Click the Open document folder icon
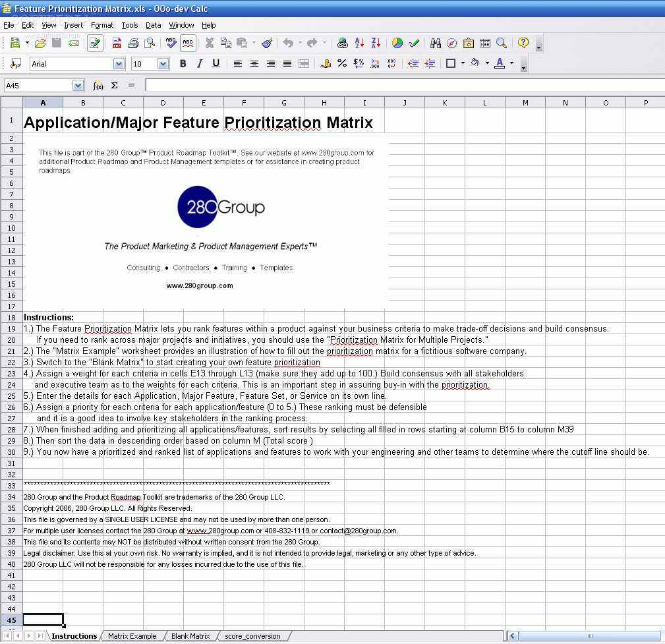The height and width of the screenshot is (644, 665). pyautogui.click(x=40, y=43)
